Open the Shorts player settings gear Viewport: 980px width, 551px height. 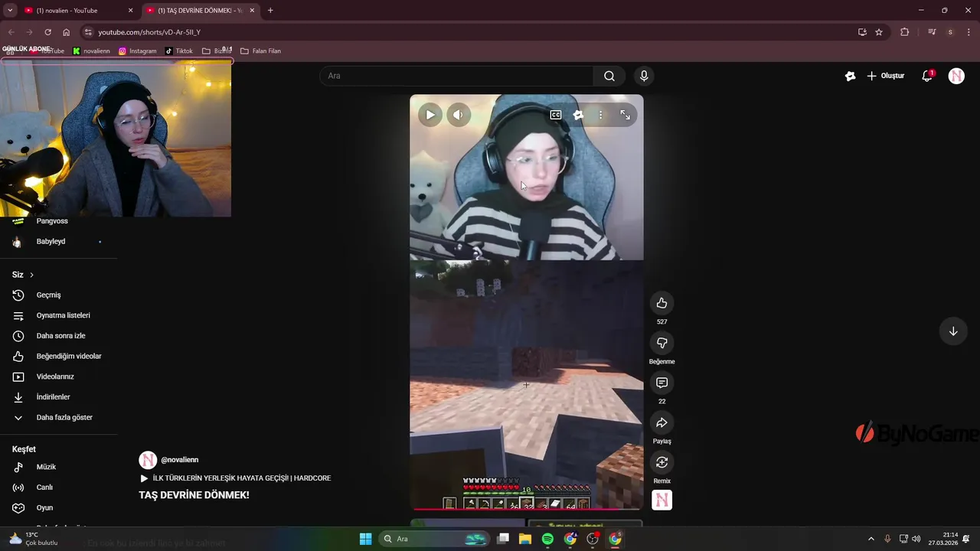(578, 115)
